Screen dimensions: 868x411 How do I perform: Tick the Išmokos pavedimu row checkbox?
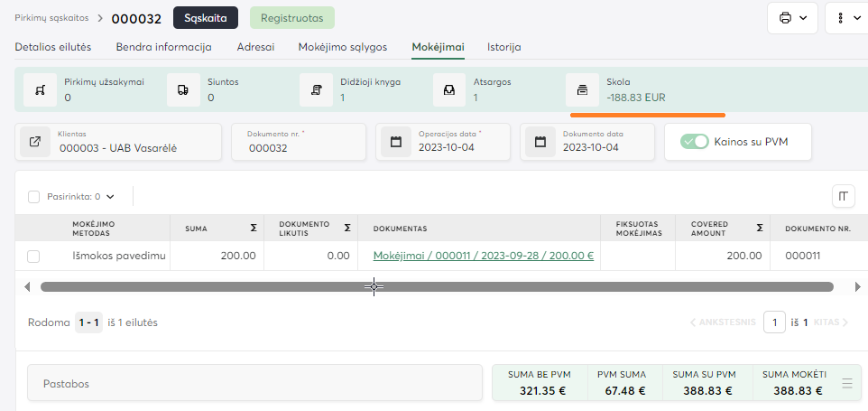pyautogui.click(x=33, y=257)
